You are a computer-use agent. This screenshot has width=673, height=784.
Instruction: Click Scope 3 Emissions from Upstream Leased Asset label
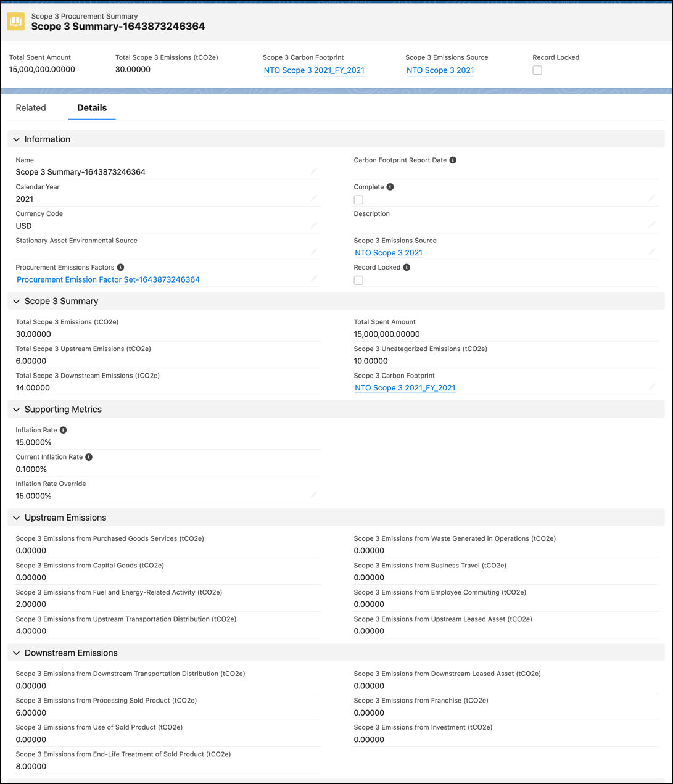tap(443, 619)
